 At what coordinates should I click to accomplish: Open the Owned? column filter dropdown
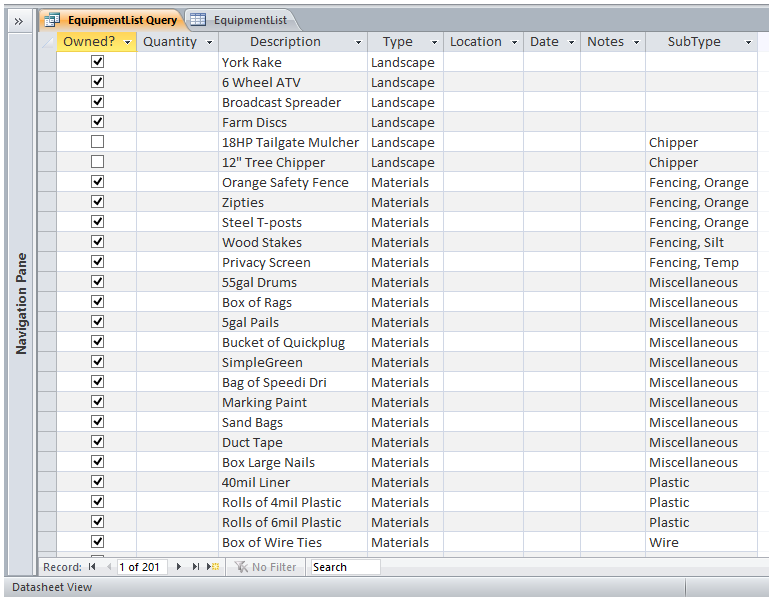127,42
